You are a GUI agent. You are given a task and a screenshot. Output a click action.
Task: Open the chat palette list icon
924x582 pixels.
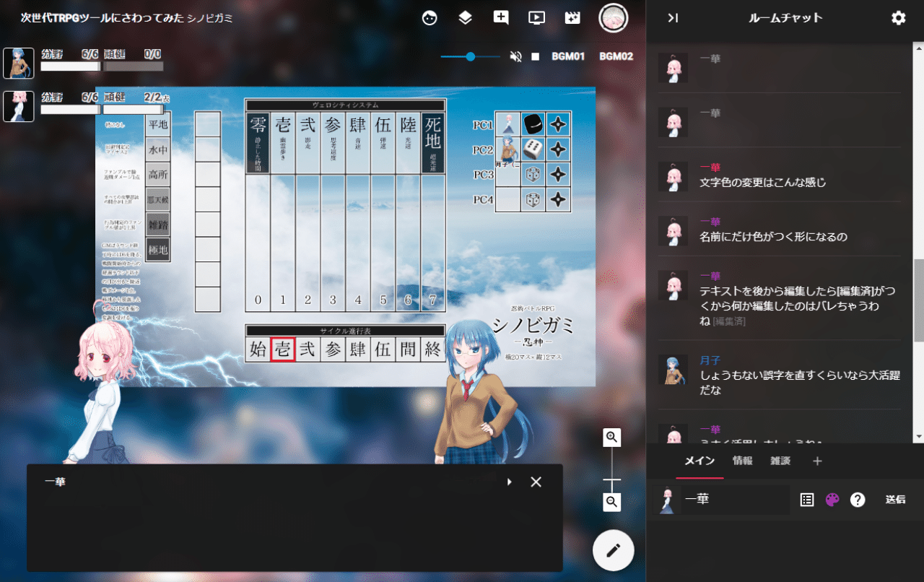807,499
